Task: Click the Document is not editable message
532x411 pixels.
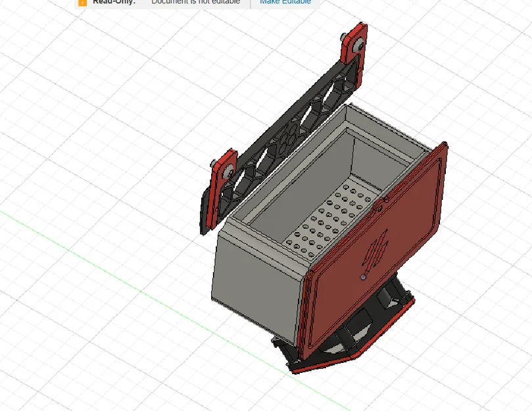Action: [x=194, y=2]
